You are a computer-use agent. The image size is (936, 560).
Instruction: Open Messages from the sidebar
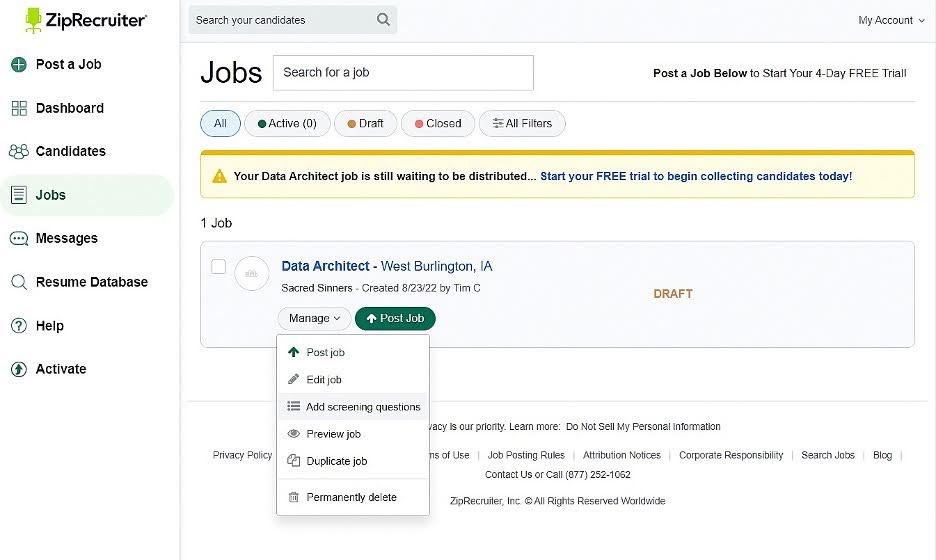[66, 238]
